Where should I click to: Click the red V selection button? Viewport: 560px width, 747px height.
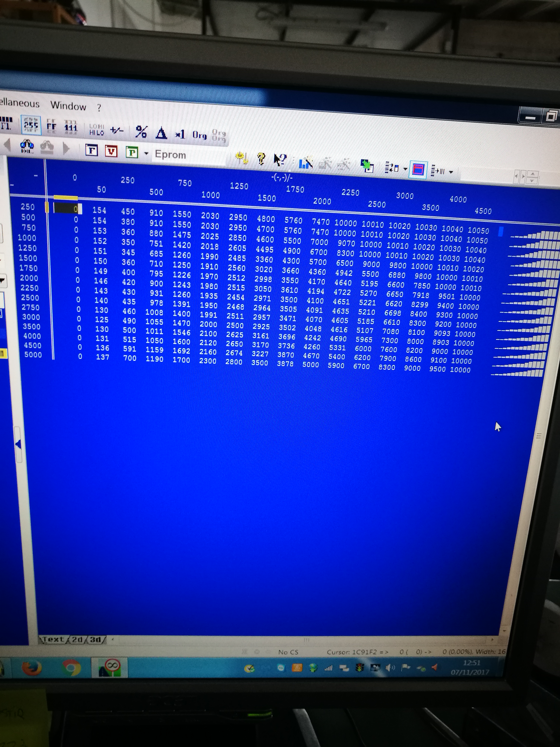coord(111,151)
